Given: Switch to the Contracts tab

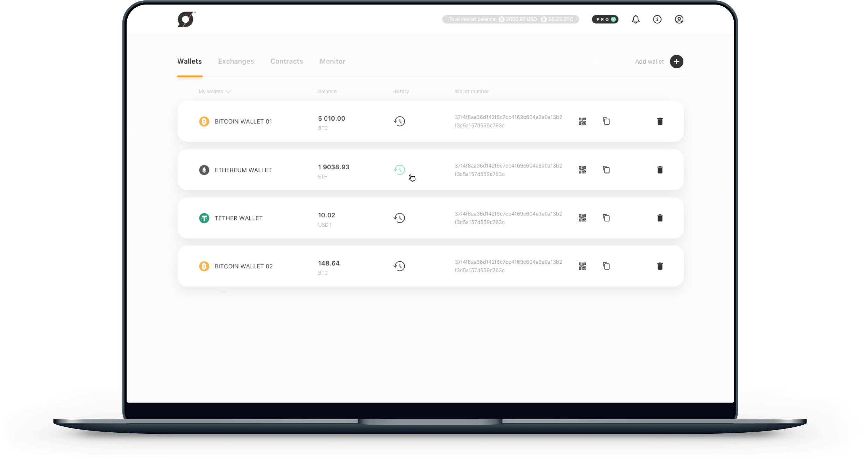Looking at the screenshot, I should click(x=287, y=61).
